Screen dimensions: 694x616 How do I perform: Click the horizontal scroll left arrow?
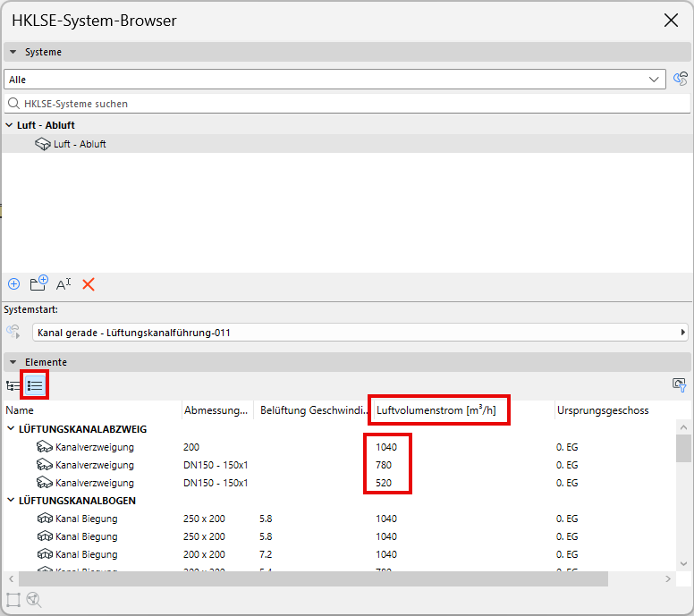pyautogui.click(x=11, y=578)
